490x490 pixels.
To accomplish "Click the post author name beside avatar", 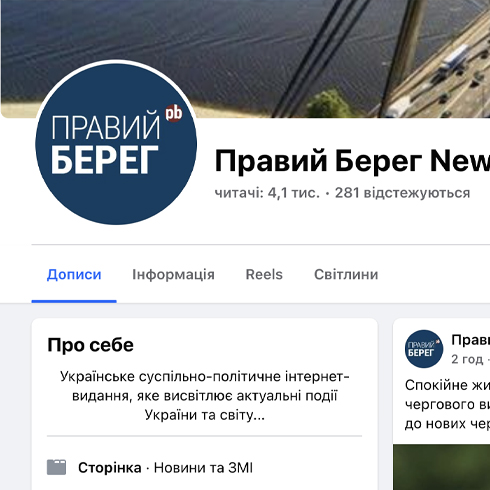I will tap(471, 340).
